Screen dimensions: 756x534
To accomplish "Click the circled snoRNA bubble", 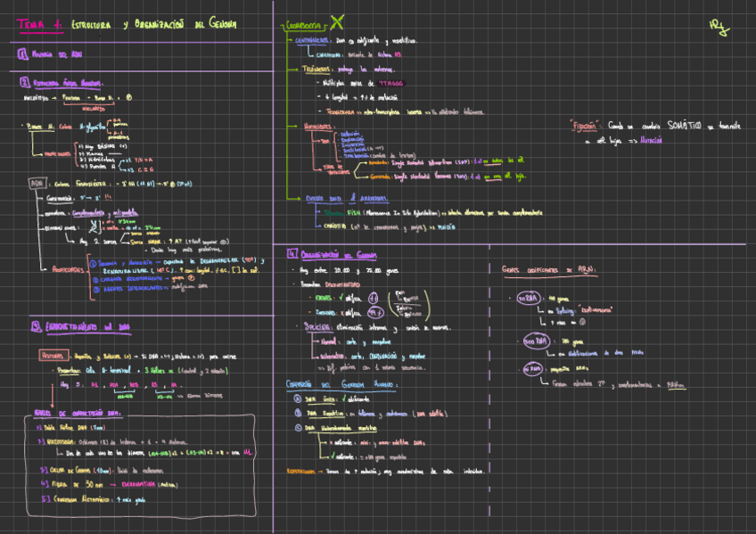I will (533, 341).
